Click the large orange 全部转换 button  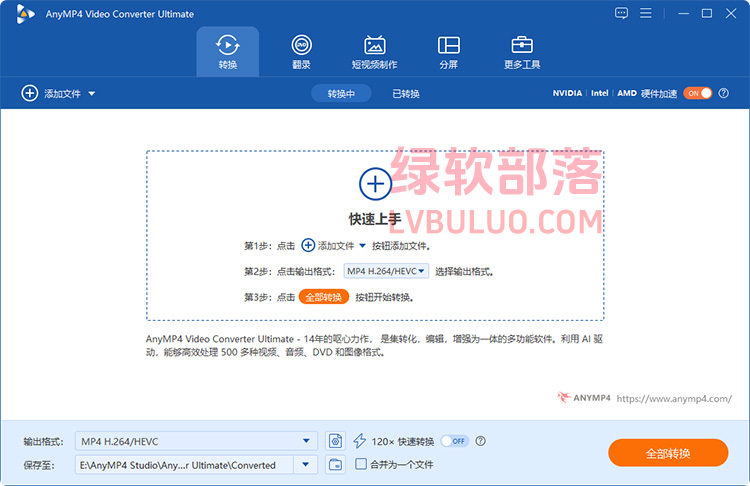tap(668, 453)
